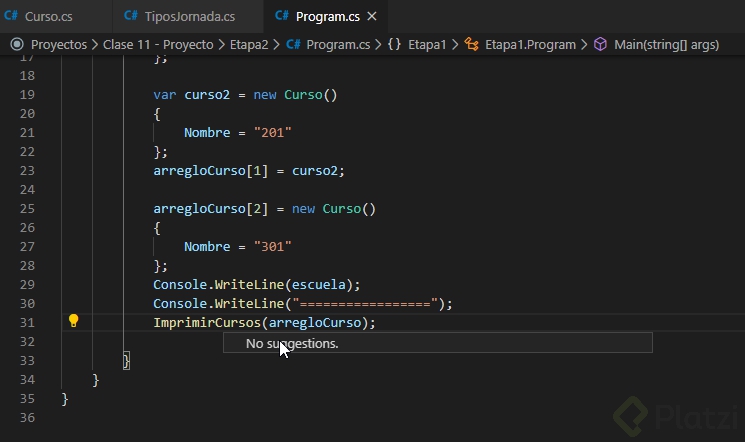Click the highlighted closing brace on line 33

(126, 361)
